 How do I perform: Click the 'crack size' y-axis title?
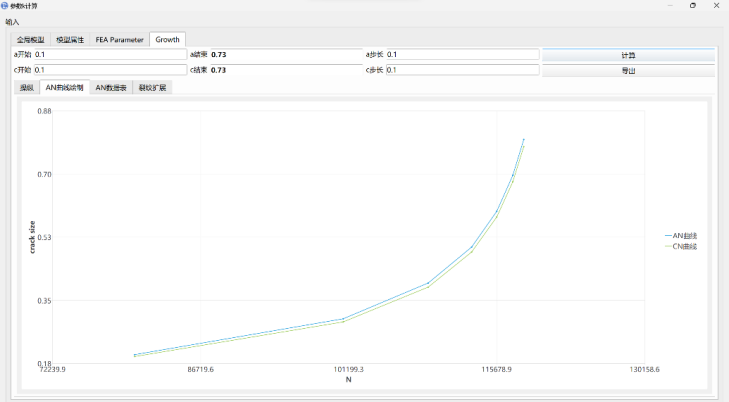click(32, 237)
